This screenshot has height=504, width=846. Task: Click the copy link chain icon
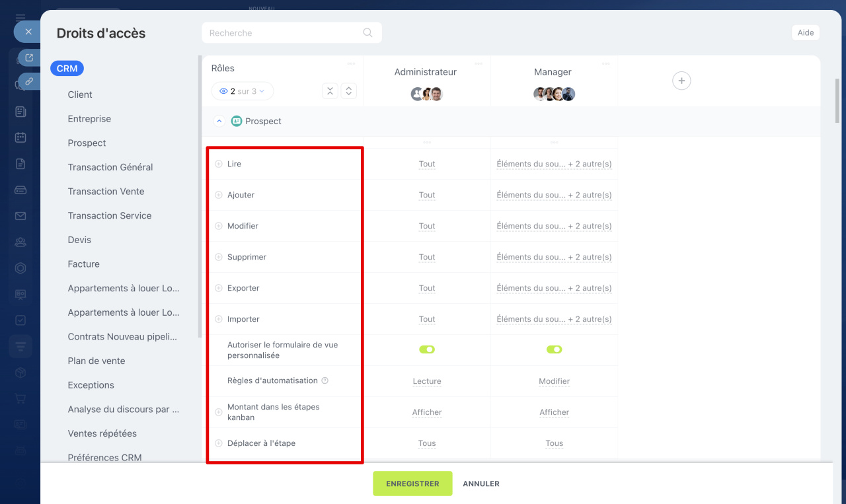tap(29, 81)
